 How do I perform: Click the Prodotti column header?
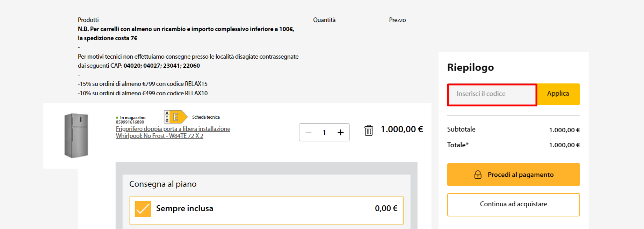pyautogui.click(x=88, y=20)
